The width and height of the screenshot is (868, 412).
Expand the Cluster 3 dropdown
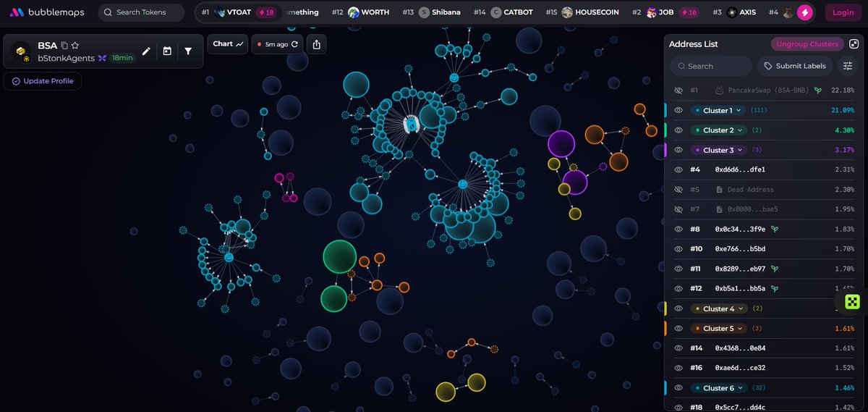click(x=720, y=150)
